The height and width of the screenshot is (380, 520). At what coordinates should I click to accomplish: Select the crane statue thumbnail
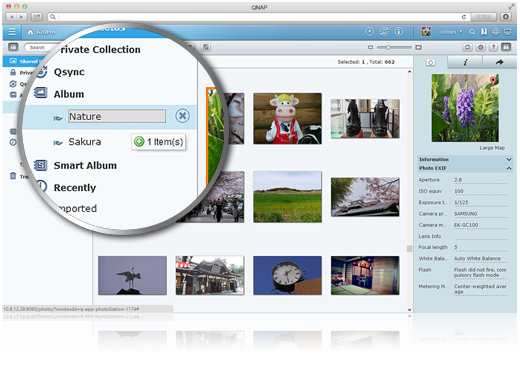click(132, 275)
